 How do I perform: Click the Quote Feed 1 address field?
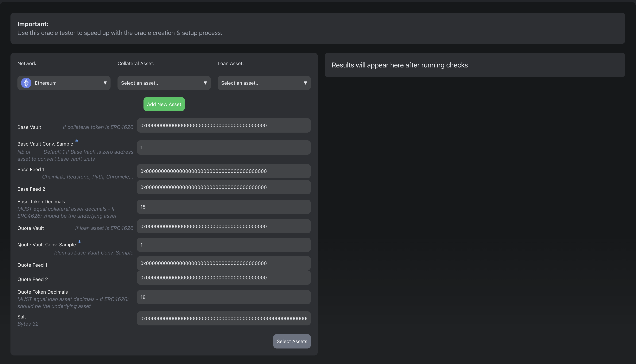coord(223,263)
